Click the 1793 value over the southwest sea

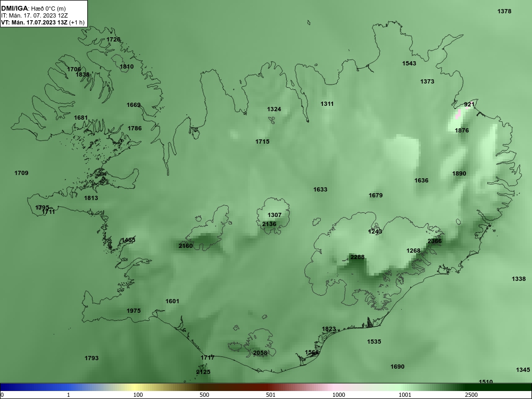pos(92,358)
